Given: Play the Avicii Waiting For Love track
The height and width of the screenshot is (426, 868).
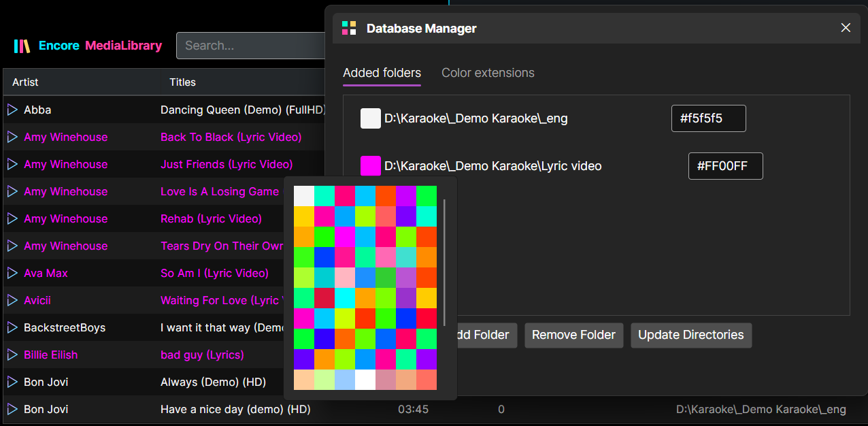Looking at the screenshot, I should tap(12, 300).
